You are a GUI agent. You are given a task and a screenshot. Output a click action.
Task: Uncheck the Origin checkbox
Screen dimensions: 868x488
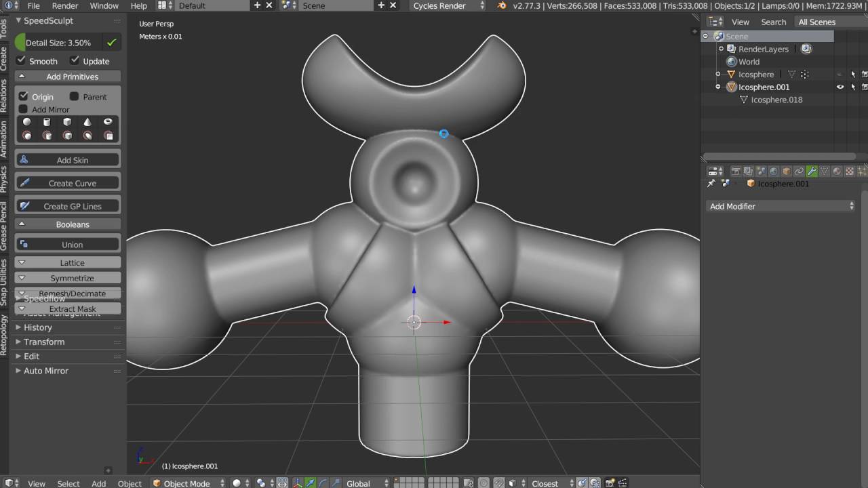24,96
